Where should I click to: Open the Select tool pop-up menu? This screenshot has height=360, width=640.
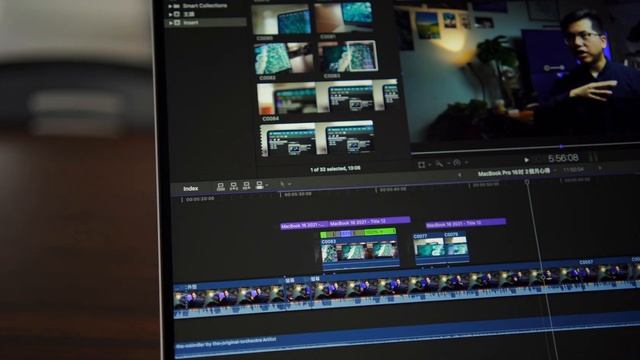tap(284, 184)
